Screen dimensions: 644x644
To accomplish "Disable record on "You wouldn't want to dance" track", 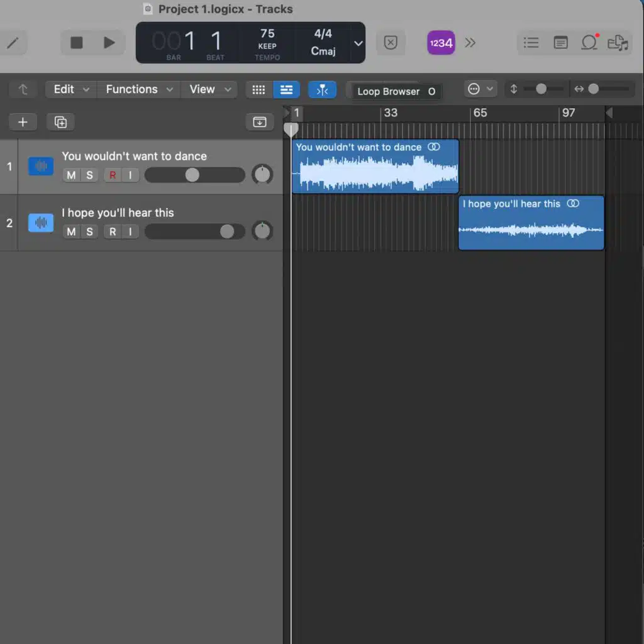I will (x=113, y=175).
